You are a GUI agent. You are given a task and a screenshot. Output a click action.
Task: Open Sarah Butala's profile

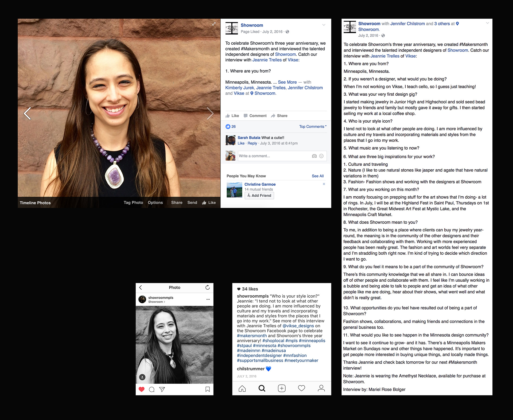[249, 138]
